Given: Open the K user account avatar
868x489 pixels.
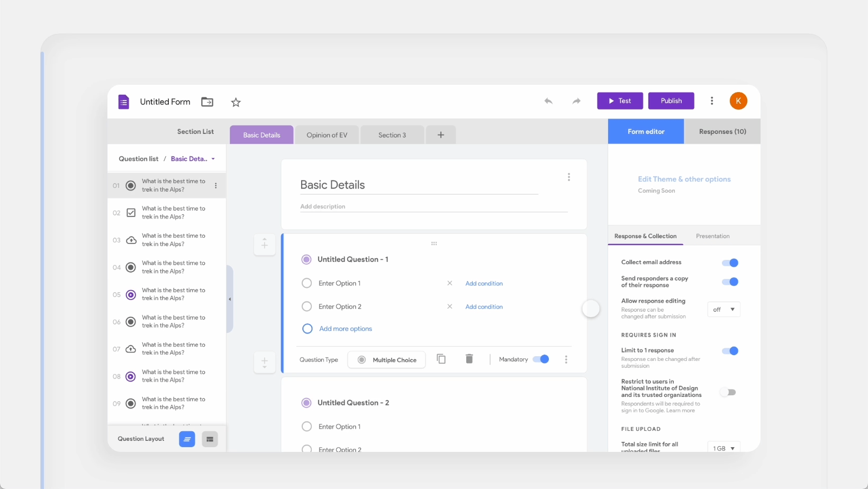Looking at the screenshot, I should pos(738,101).
